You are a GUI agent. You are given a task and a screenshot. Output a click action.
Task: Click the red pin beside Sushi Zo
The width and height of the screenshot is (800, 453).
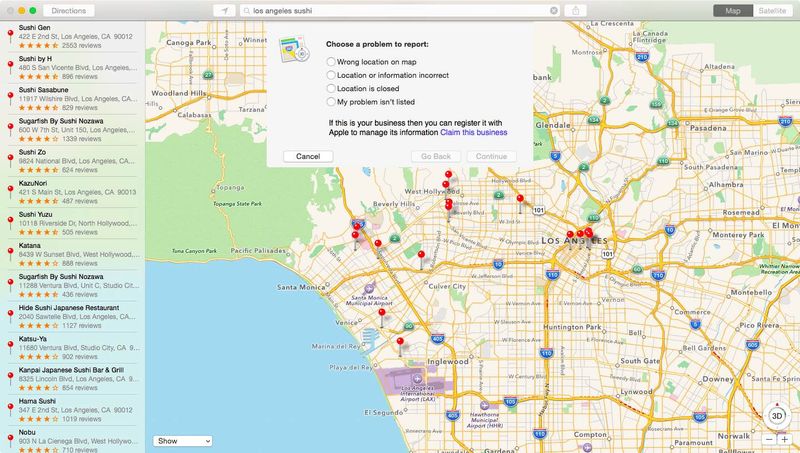10,160
